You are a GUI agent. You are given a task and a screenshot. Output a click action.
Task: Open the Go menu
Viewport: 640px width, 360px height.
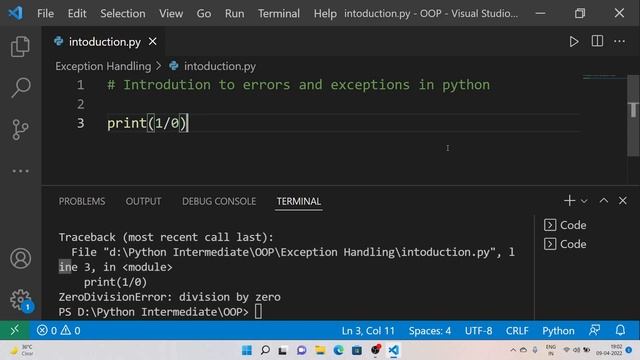pos(204,13)
